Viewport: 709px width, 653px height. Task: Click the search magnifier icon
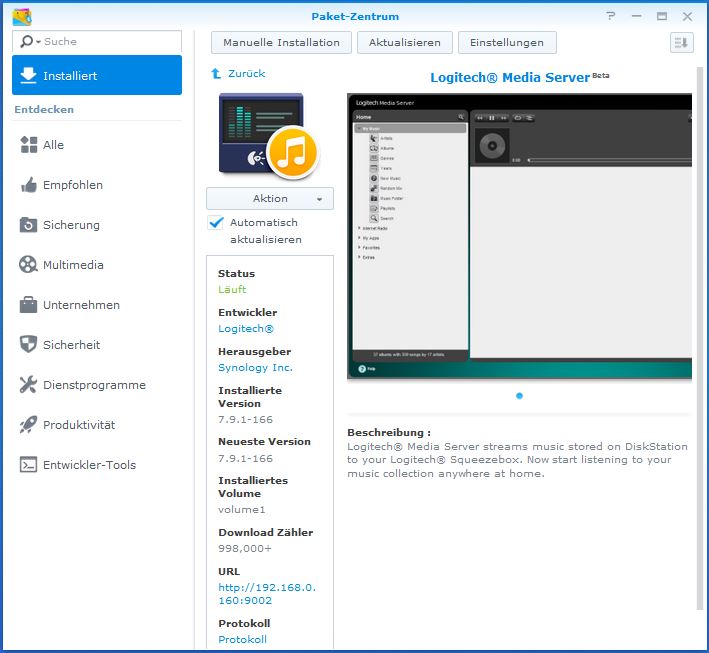(x=27, y=42)
